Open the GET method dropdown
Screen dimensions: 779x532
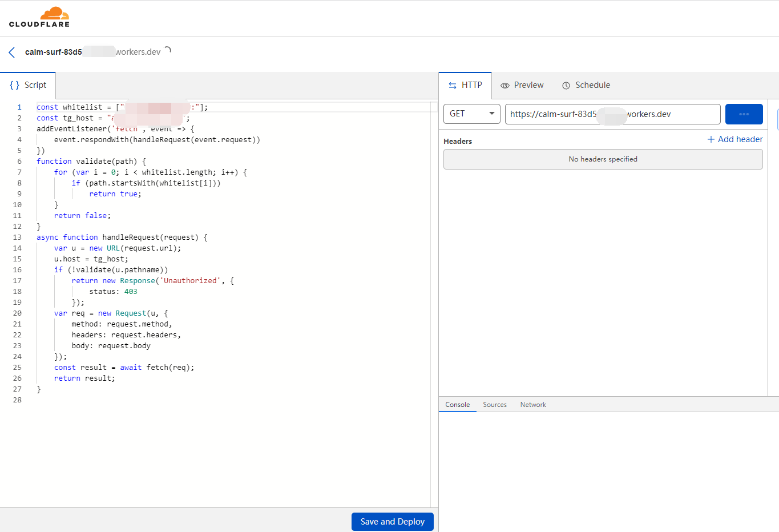point(472,114)
